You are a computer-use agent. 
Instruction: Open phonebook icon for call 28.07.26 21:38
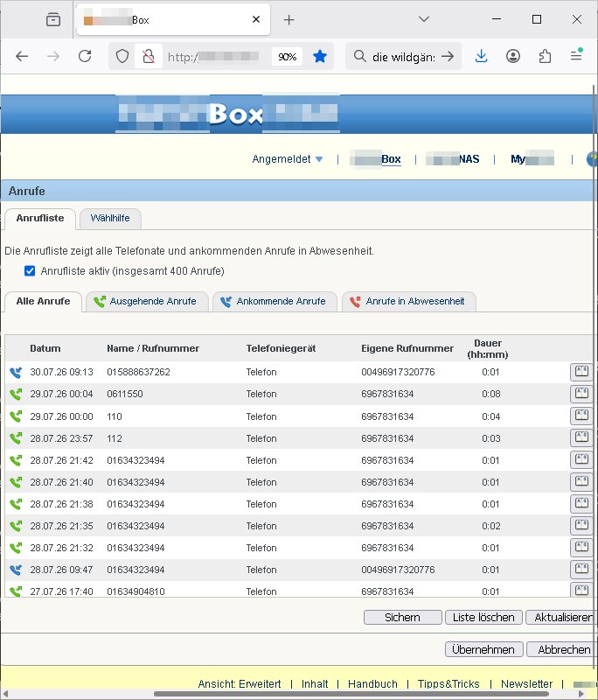tap(581, 503)
